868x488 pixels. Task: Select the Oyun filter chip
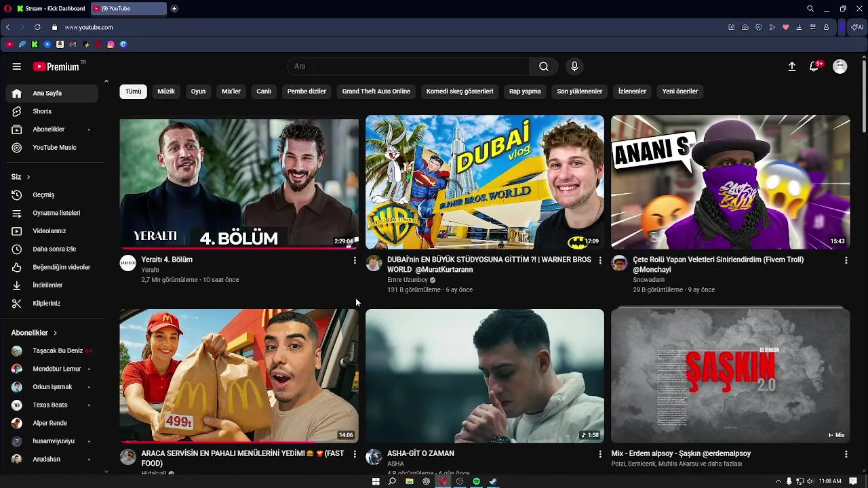point(198,91)
